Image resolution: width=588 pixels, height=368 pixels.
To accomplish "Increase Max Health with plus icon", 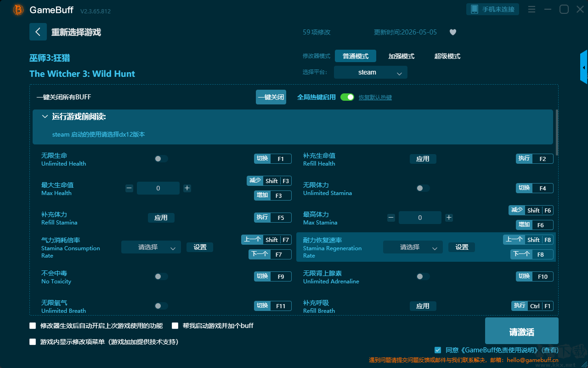I will coord(187,188).
